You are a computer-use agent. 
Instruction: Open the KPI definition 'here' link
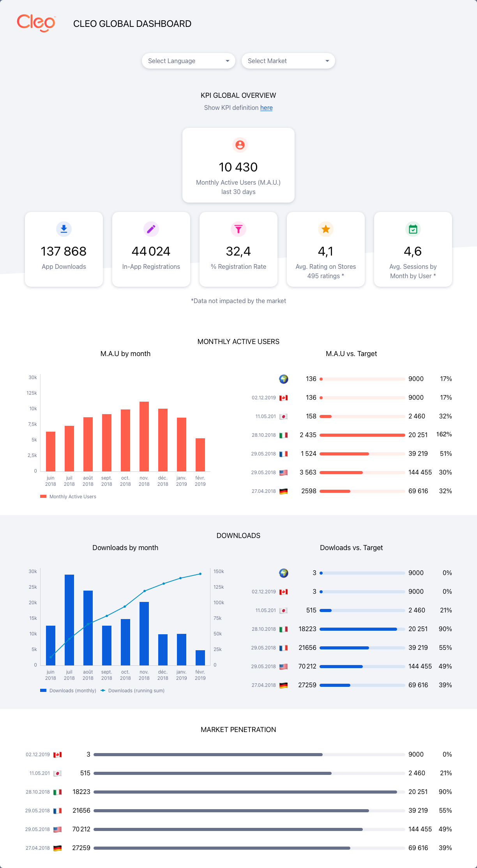266,108
